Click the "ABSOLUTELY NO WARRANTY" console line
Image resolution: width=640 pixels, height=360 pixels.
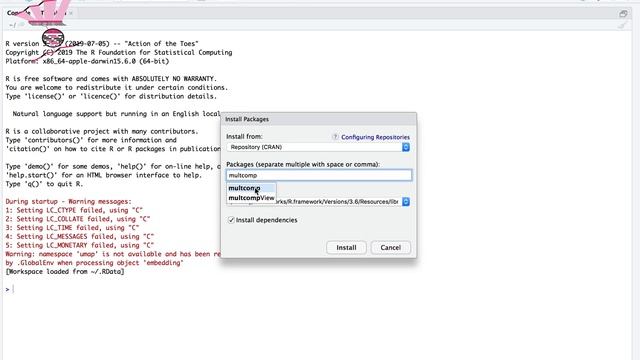(x=111, y=78)
